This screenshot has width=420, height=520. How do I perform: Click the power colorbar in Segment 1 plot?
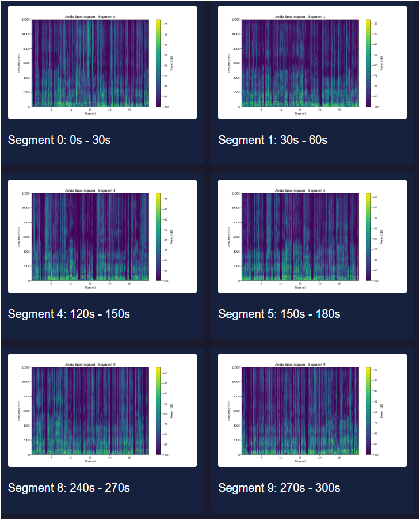coord(368,63)
